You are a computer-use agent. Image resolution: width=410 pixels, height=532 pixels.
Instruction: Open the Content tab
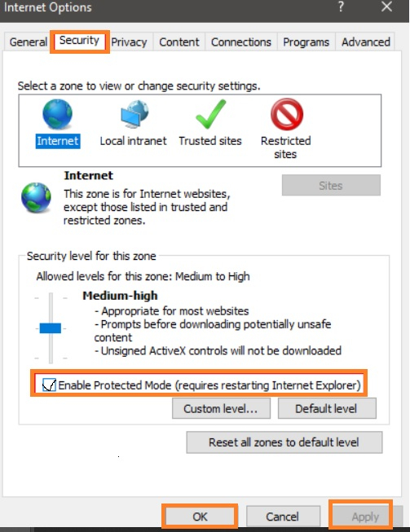coord(179,42)
